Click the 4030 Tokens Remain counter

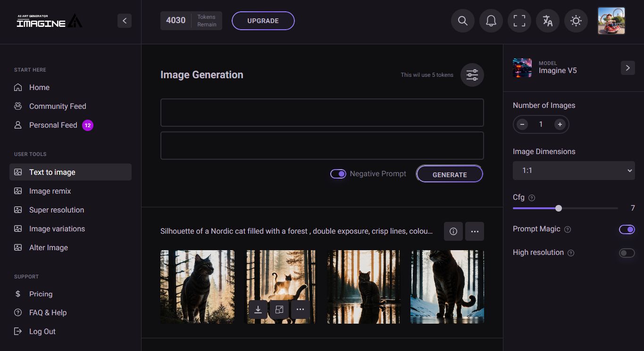click(x=191, y=21)
